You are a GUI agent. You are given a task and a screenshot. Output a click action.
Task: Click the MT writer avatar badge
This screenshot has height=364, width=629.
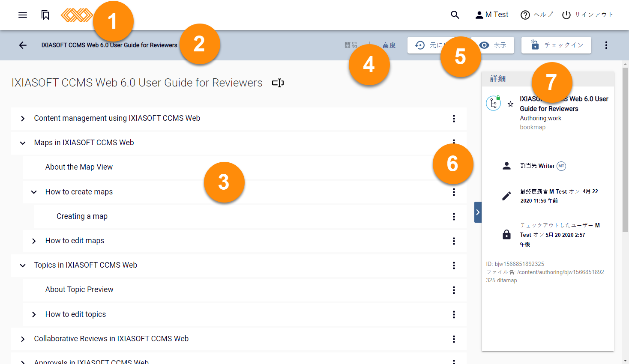[x=561, y=166]
